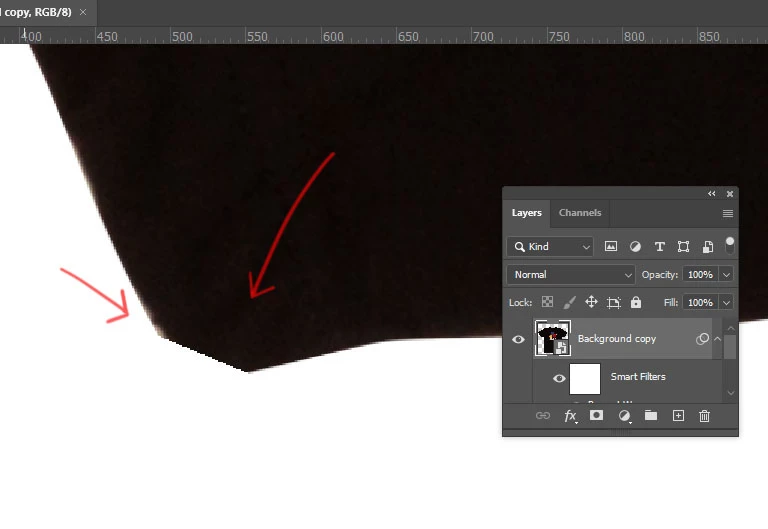The width and height of the screenshot is (768, 529).
Task: Click the Fill value field
Action: pyautogui.click(x=700, y=303)
